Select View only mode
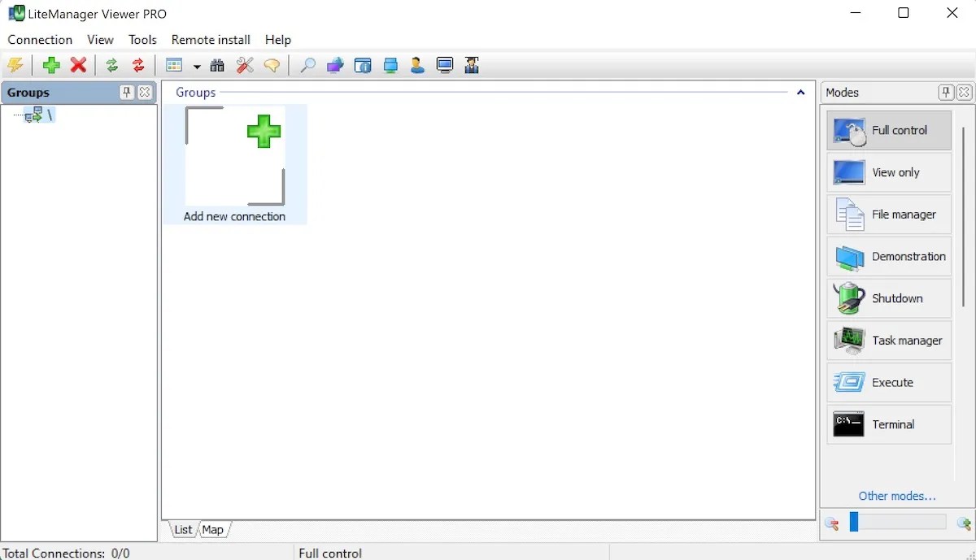 pos(888,172)
